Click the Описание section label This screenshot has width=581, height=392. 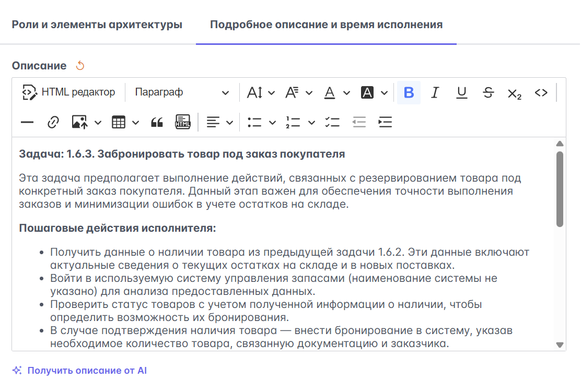click(x=39, y=66)
